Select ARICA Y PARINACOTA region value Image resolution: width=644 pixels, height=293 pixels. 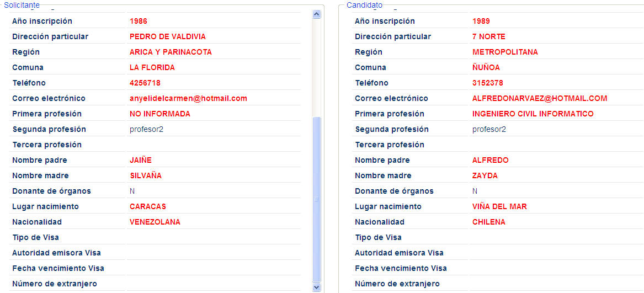coord(171,52)
